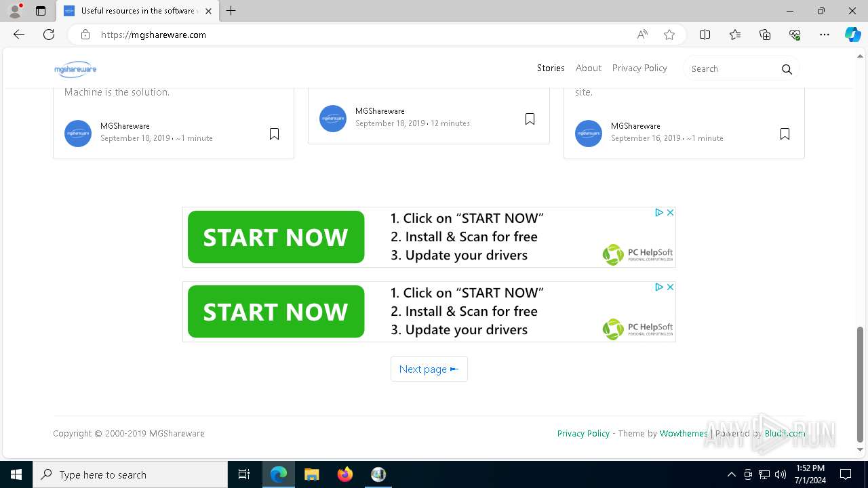This screenshot has width=868, height=488.
Task: Click avatar of September 16 story
Action: (589, 134)
